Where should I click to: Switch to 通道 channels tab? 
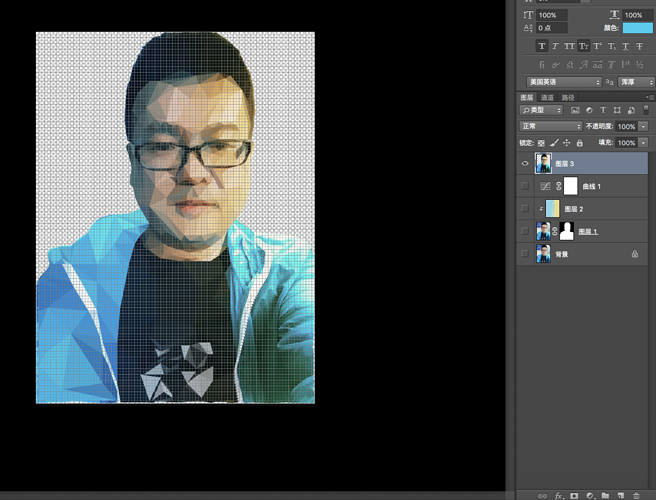coord(547,97)
